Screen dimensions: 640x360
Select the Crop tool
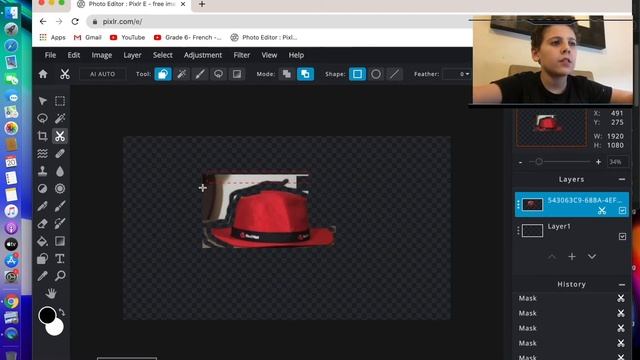[42, 136]
